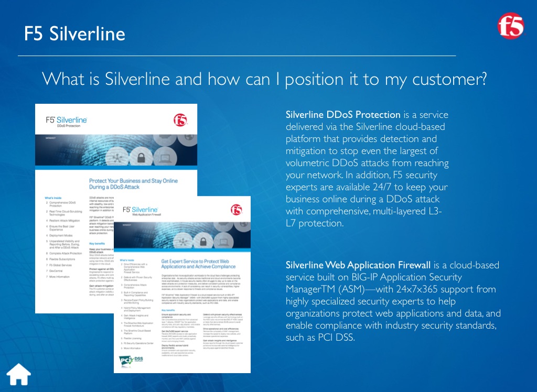Click F5 logo on DDoS Protection datasheet
537x392 pixels.
180,121
